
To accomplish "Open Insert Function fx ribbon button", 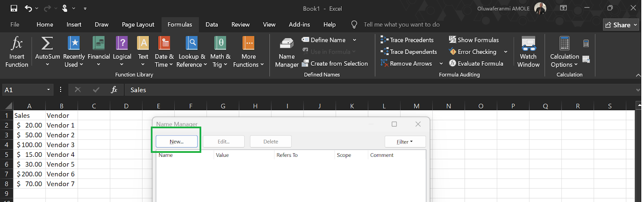I will [17, 52].
